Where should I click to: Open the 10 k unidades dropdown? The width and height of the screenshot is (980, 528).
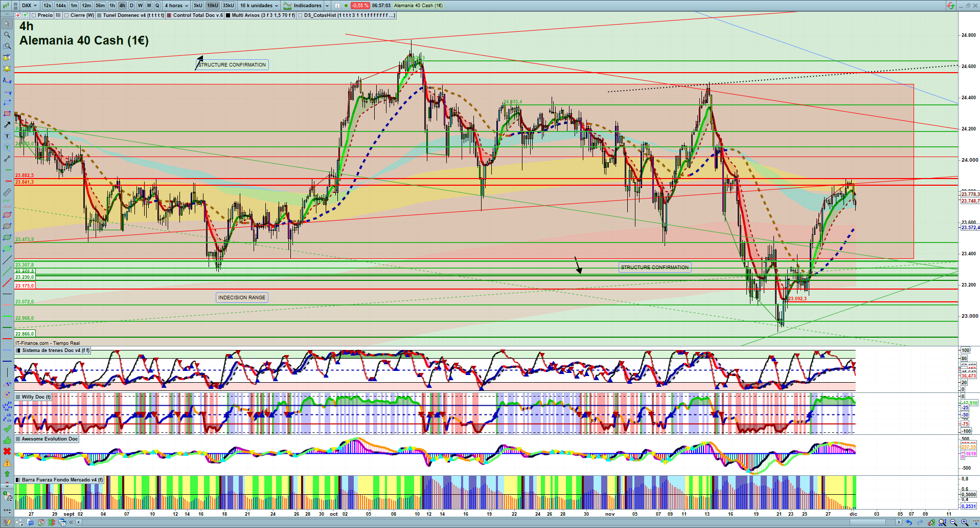point(259,6)
